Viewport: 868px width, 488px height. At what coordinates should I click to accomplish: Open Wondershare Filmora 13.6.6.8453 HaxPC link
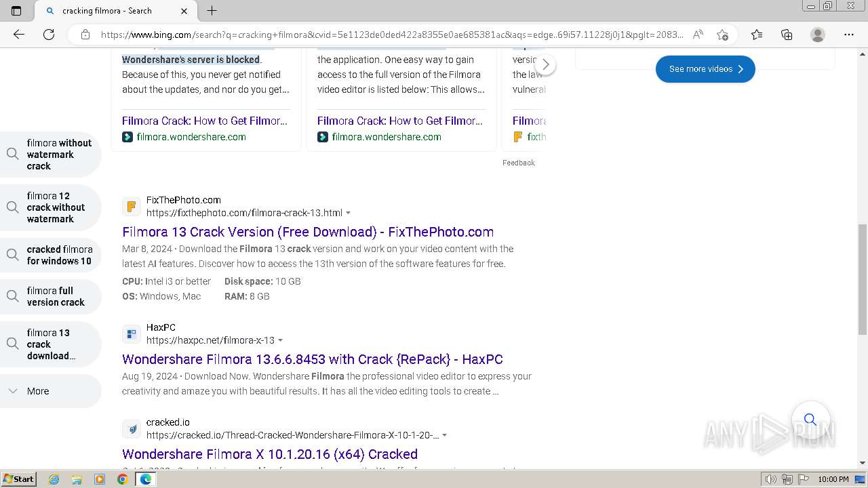[x=313, y=359]
